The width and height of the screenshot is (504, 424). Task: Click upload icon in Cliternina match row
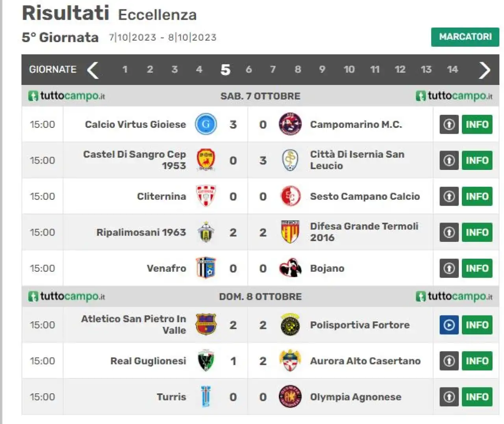click(449, 196)
